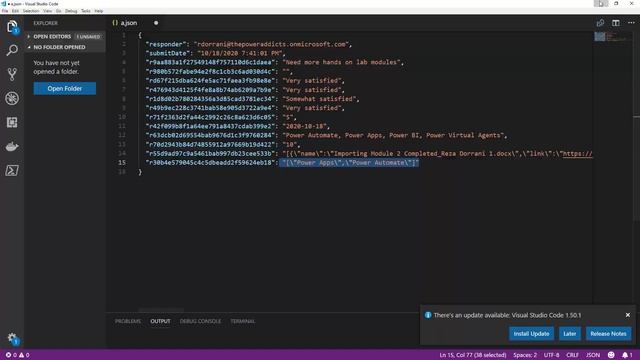Open Release Notes button
The image size is (640, 360).
(x=608, y=334)
